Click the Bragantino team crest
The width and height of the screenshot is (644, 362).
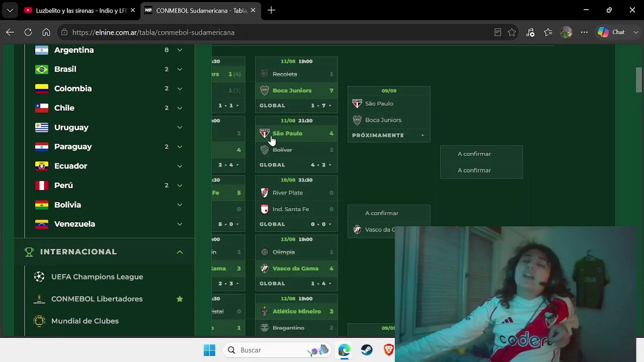tap(265, 328)
